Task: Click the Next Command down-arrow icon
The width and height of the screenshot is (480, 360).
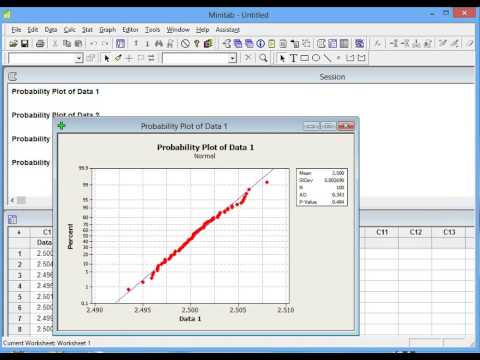Action: click(x=147, y=43)
